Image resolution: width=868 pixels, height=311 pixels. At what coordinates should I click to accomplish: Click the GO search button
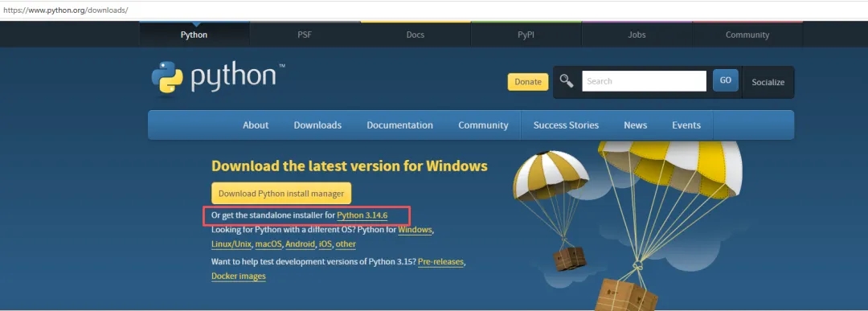726,80
